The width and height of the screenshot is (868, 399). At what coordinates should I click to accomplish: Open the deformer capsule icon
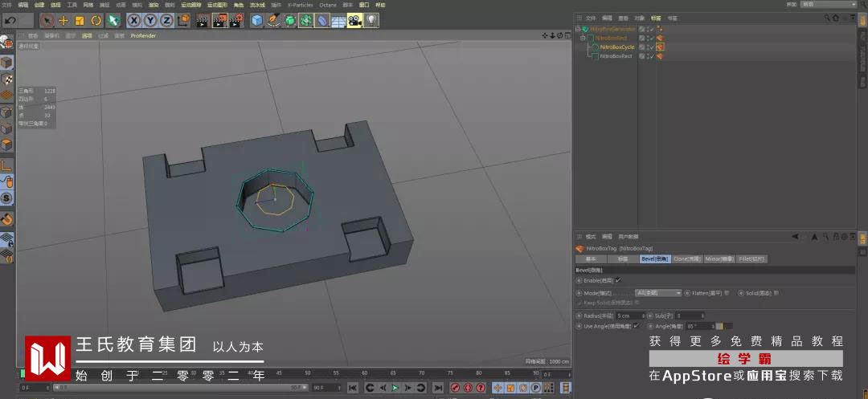point(322,21)
